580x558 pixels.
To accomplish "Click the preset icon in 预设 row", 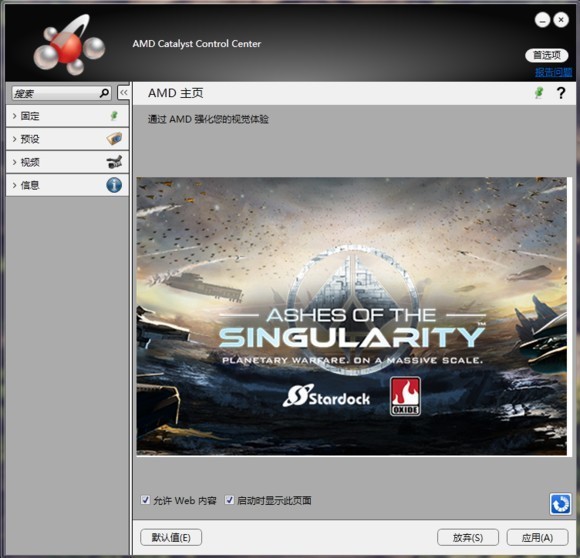I will point(114,139).
